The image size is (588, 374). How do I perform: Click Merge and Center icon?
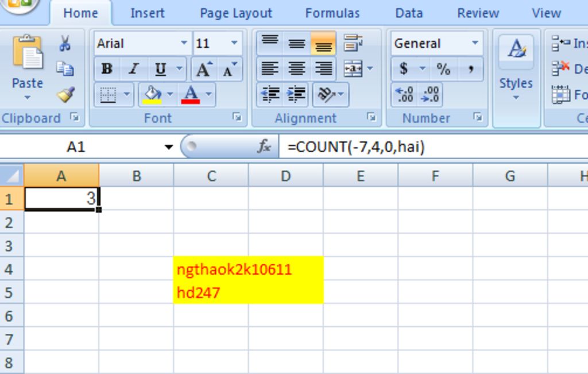(x=353, y=68)
